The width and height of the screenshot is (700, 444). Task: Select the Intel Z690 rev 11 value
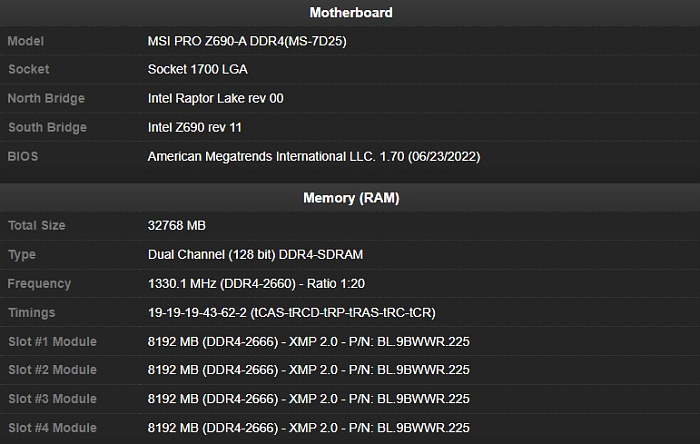coord(194,127)
